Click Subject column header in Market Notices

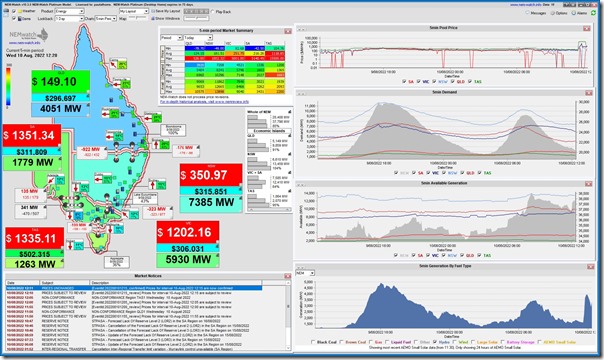(x=65, y=283)
